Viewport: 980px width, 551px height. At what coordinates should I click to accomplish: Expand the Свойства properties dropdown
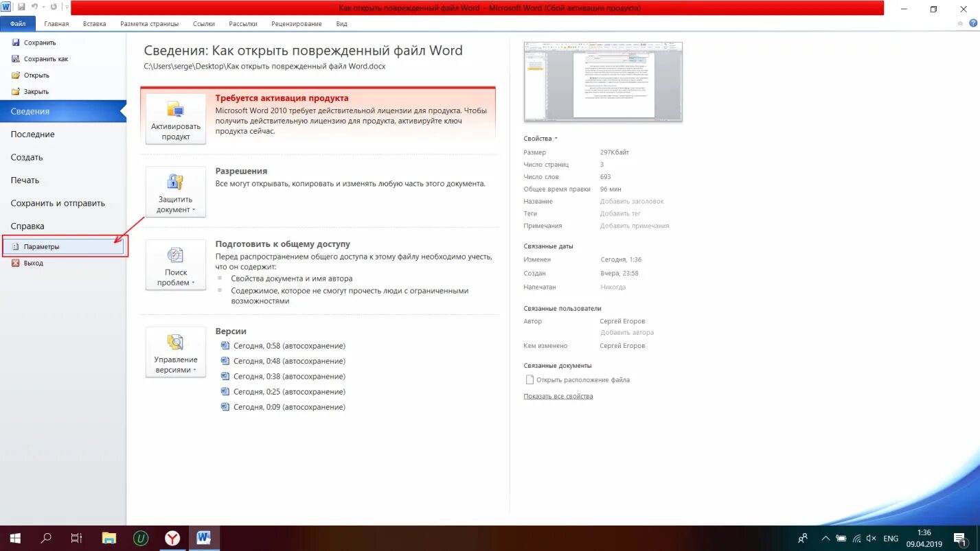540,139
